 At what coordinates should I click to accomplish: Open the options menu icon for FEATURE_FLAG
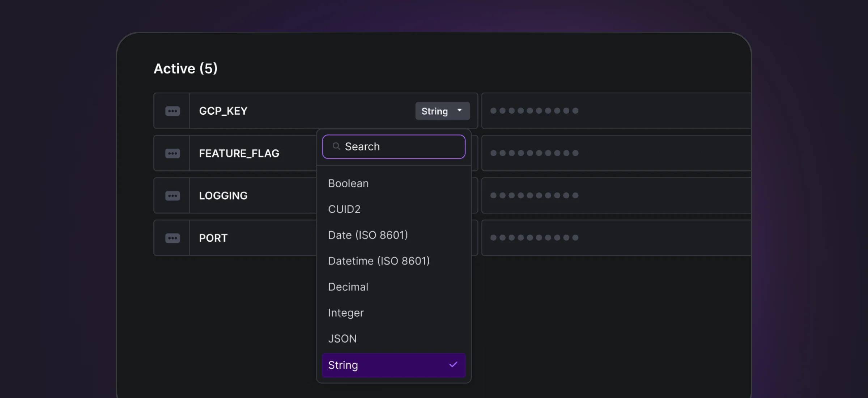(172, 153)
